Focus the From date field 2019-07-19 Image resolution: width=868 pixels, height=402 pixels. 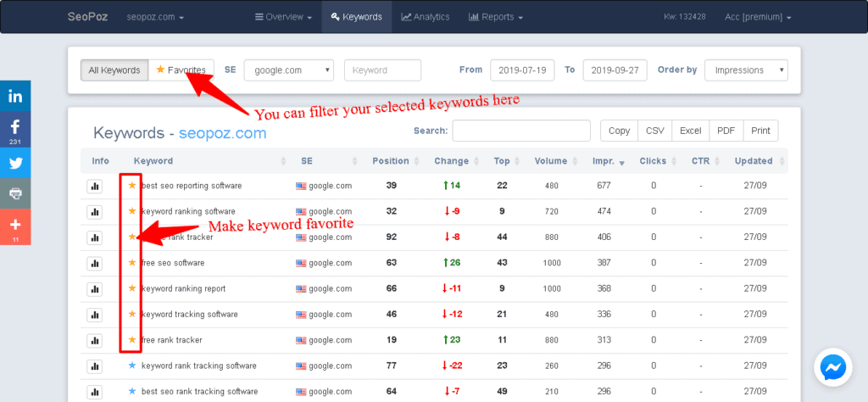[522, 70]
